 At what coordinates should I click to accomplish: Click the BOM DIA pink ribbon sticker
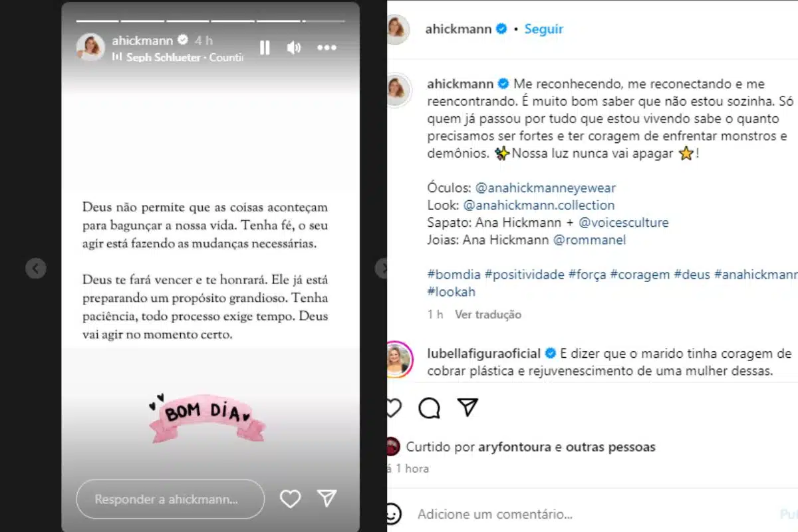[x=207, y=416]
